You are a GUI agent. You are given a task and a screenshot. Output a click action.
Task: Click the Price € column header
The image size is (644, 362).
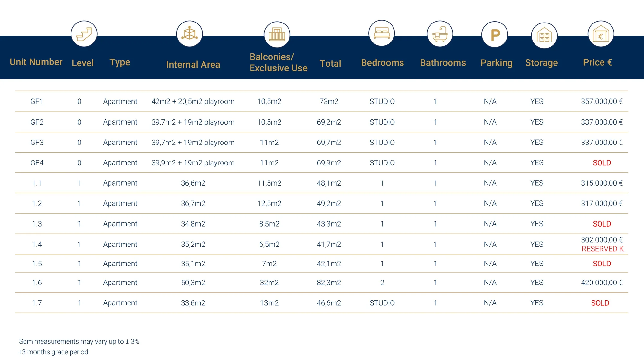pos(598,62)
